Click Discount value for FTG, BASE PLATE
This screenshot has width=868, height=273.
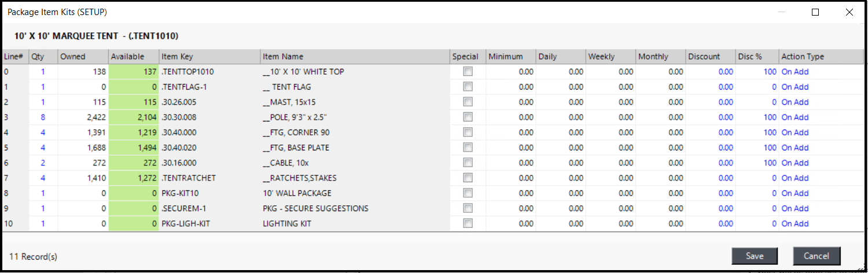(x=725, y=147)
